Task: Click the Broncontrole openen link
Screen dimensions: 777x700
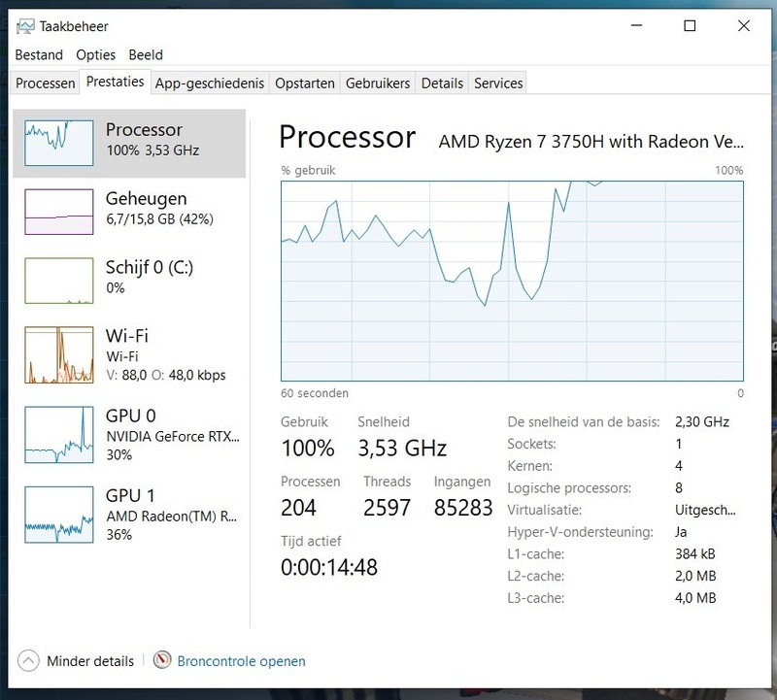Action: pos(241,661)
